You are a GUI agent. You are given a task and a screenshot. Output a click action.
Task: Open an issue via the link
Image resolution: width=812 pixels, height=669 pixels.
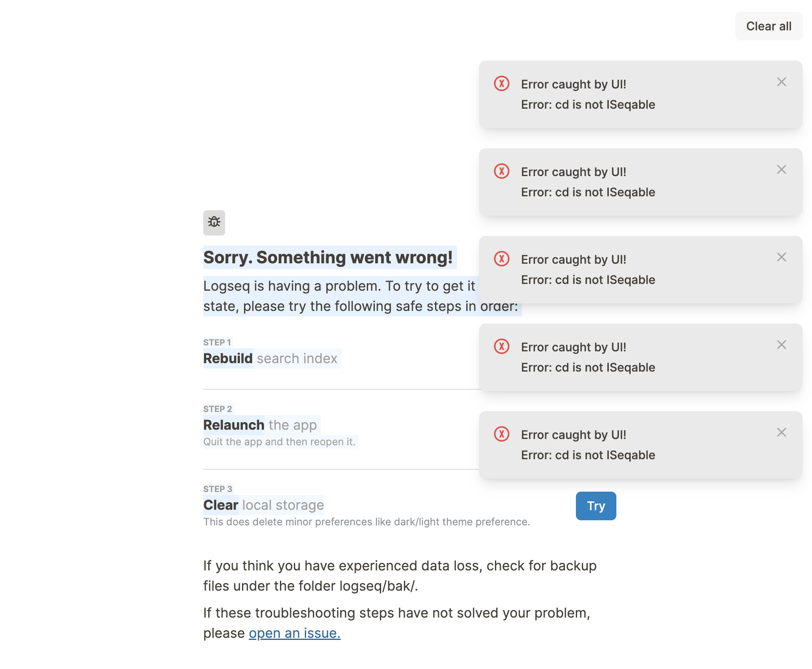[x=294, y=633]
